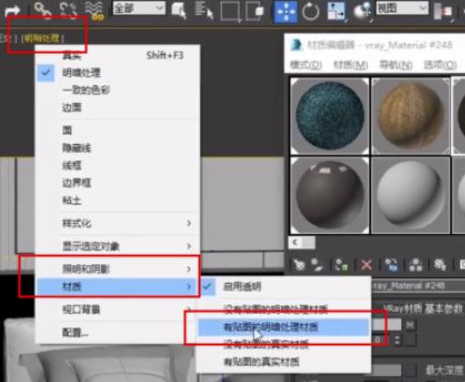
Task: Click the Make Material Copy icon
Action: click(x=391, y=266)
